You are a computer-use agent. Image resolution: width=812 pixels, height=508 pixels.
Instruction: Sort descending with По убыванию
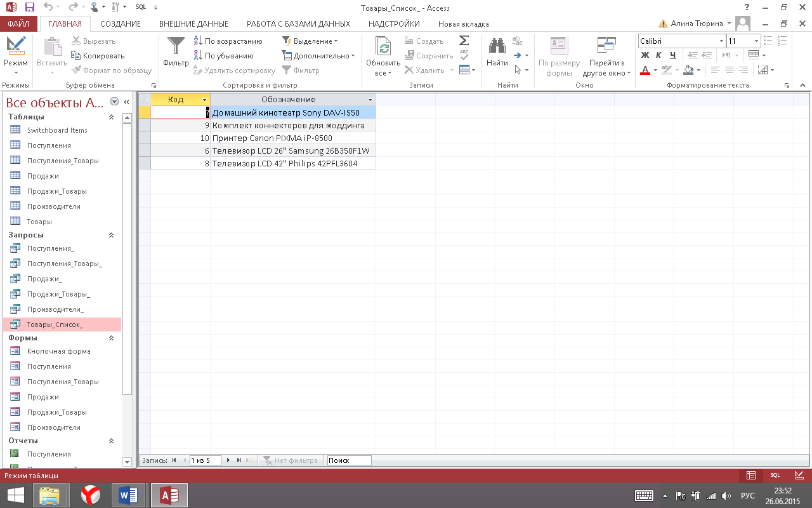[x=223, y=56]
